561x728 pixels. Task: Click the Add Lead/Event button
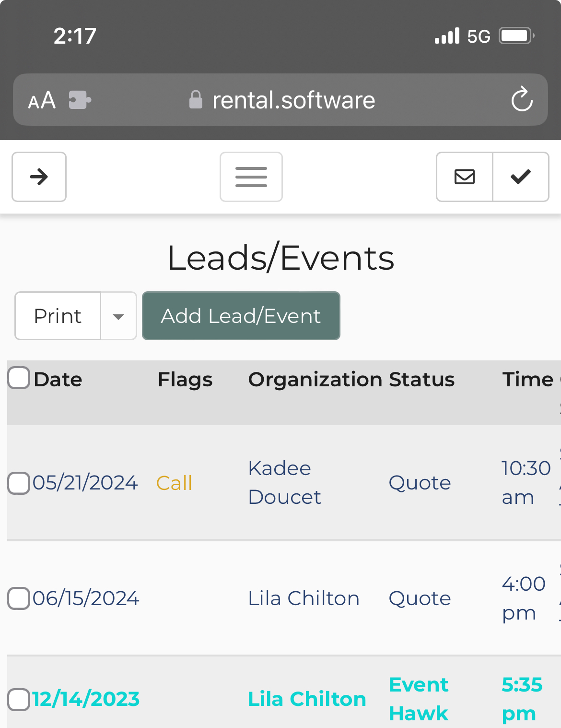pyautogui.click(x=241, y=316)
